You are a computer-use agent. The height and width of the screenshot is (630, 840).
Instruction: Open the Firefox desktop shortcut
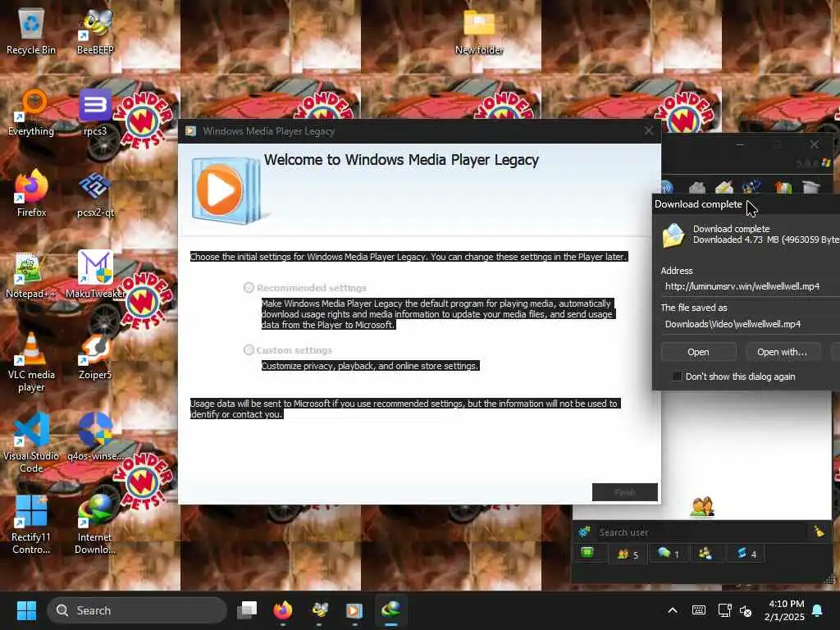click(x=31, y=194)
